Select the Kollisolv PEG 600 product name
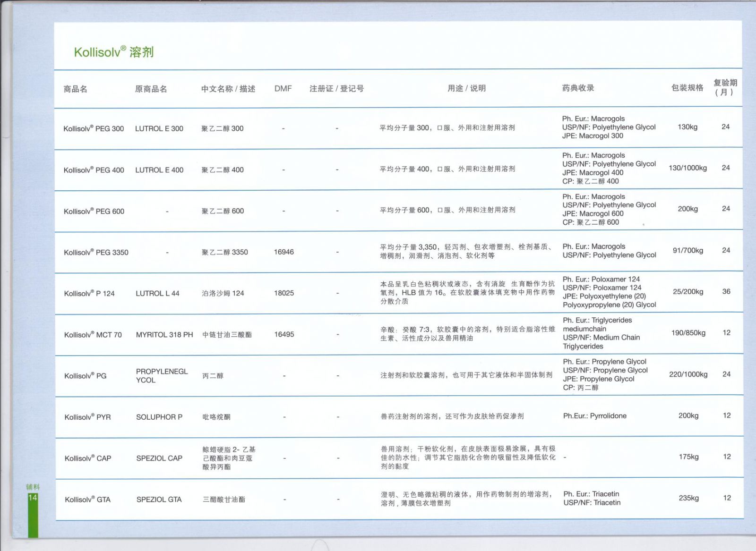Image resolution: width=756 pixels, height=551 pixels. tap(94, 211)
